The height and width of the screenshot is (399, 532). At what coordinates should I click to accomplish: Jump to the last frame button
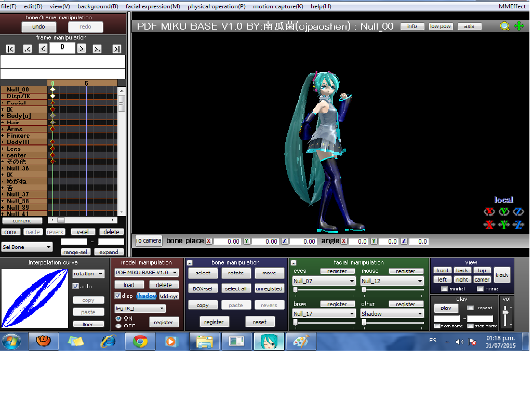[x=117, y=49]
